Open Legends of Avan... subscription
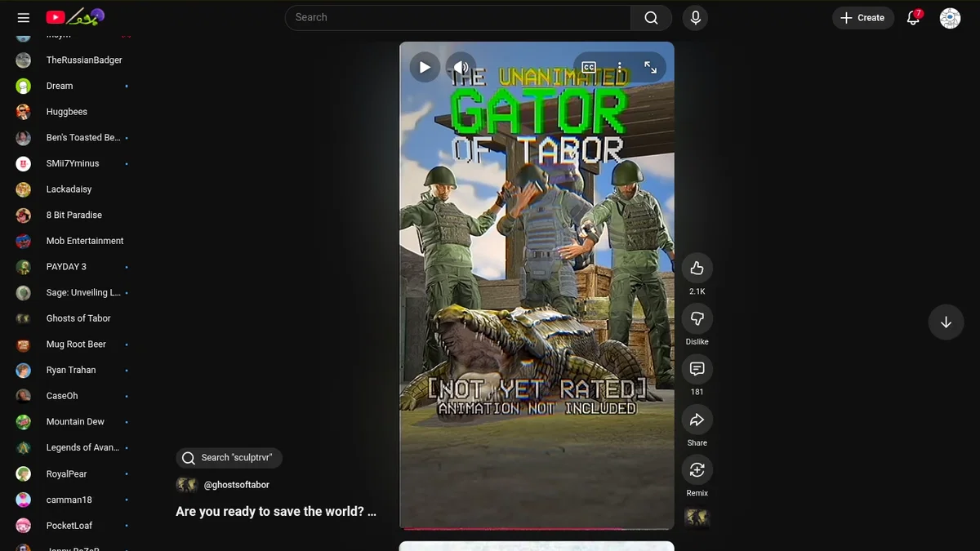Image resolution: width=980 pixels, height=551 pixels. pos(73,448)
